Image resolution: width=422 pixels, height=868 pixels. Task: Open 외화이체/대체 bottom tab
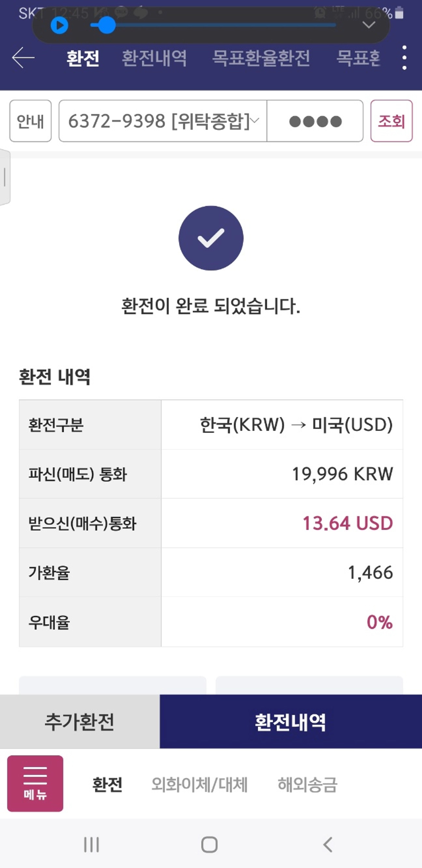(x=199, y=784)
